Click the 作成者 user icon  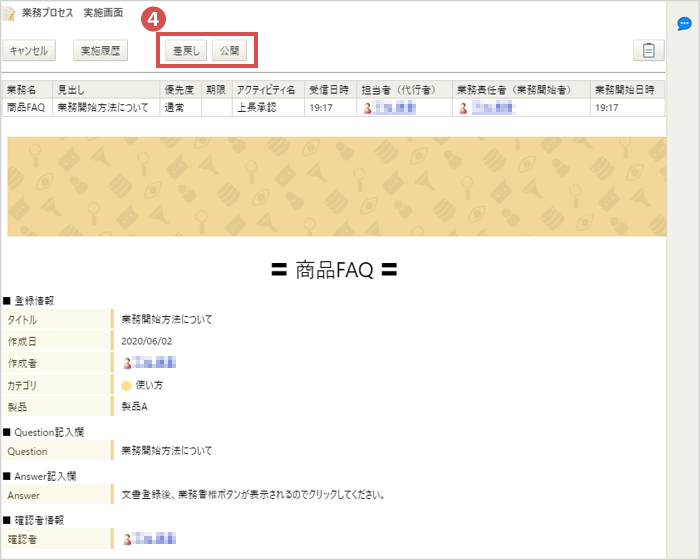127,363
